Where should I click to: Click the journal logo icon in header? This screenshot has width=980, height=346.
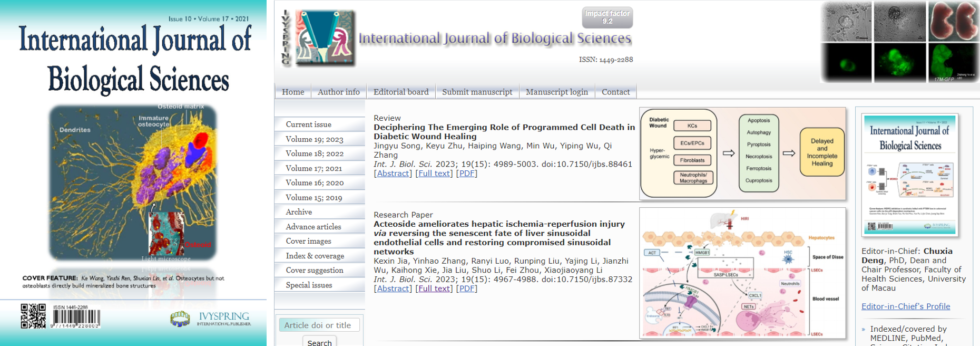pos(324,38)
